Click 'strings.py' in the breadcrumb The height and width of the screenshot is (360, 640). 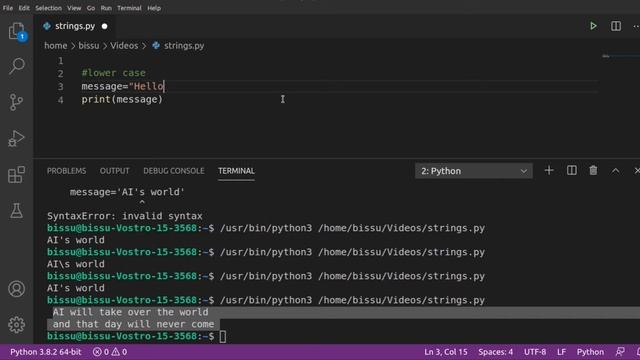(184, 46)
